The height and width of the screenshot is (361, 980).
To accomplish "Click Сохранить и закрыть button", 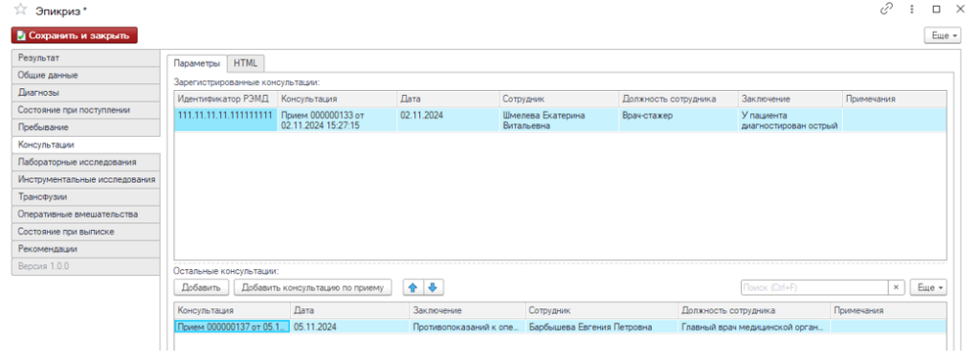I will coord(75,35).
